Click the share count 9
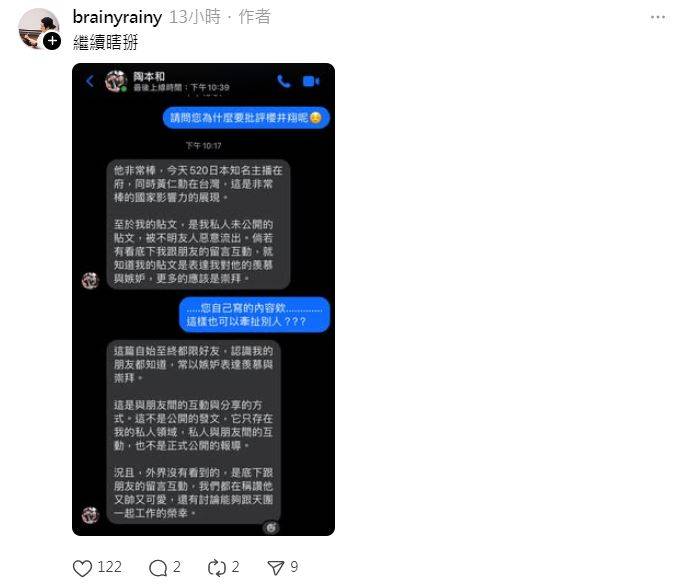The height and width of the screenshot is (587, 693). (x=294, y=567)
